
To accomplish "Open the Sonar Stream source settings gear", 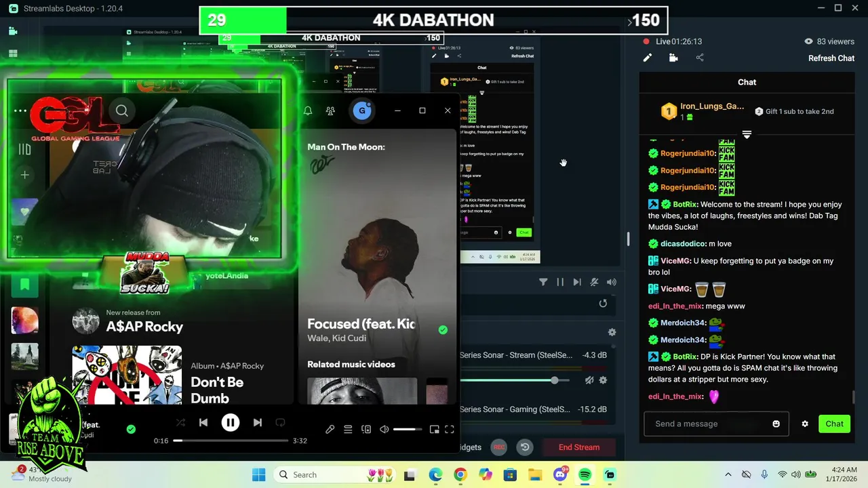I will click(603, 380).
